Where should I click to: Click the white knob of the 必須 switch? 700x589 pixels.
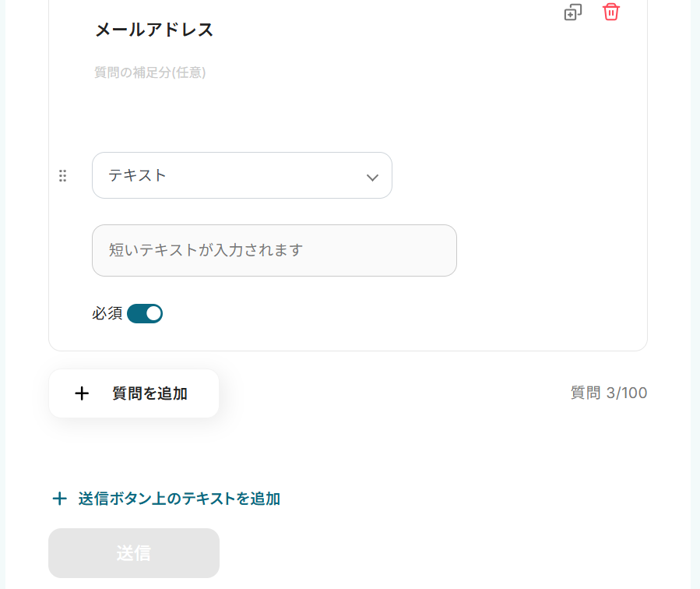(153, 313)
